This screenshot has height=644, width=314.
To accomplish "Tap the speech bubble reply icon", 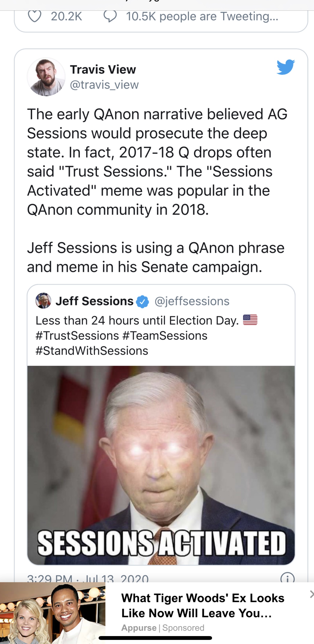I will coord(110,17).
